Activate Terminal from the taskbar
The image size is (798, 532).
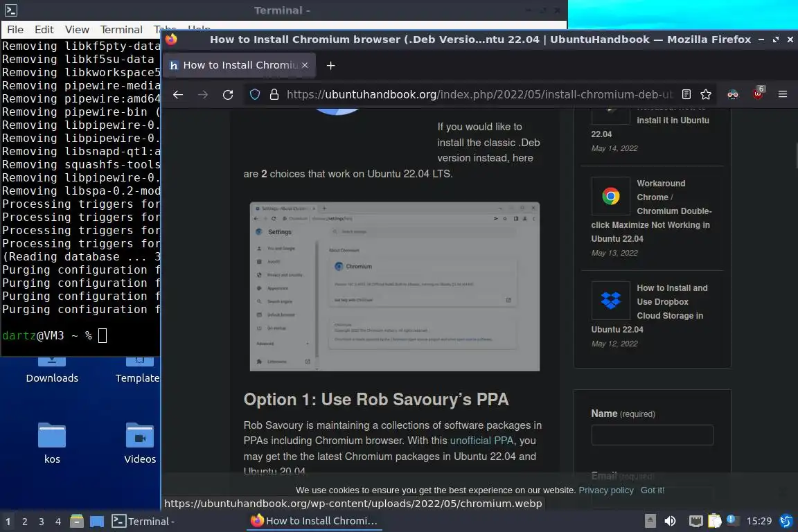click(x=143, y=522)
